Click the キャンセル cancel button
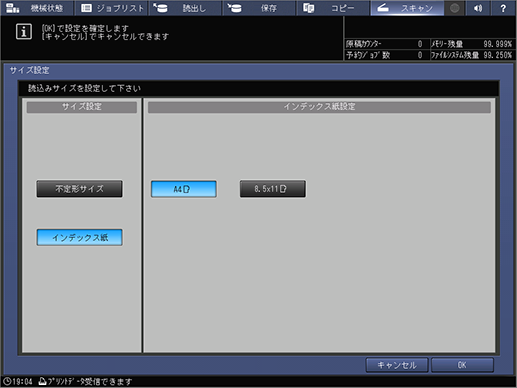The width and height of the screenshot is (517, 388). [397, 365]
